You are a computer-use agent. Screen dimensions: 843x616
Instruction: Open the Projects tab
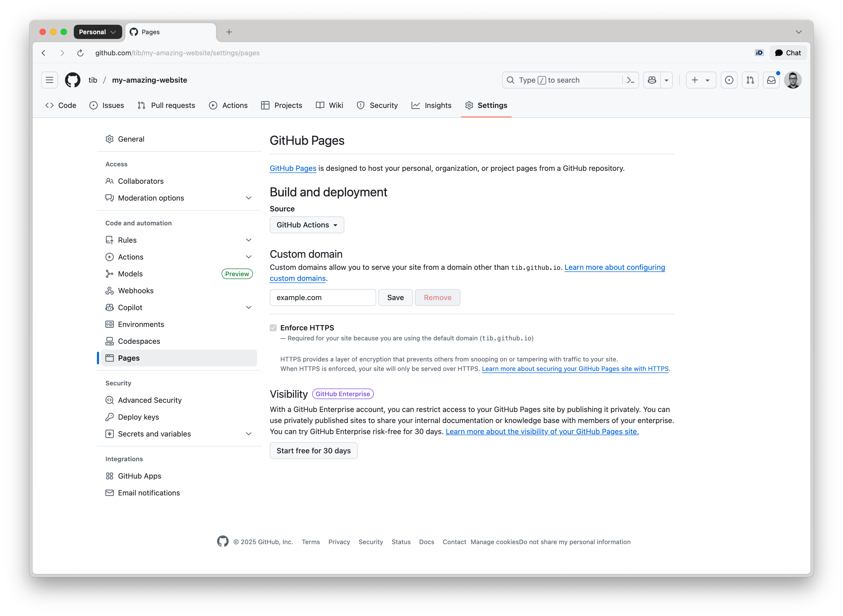[x=282, y=106]
